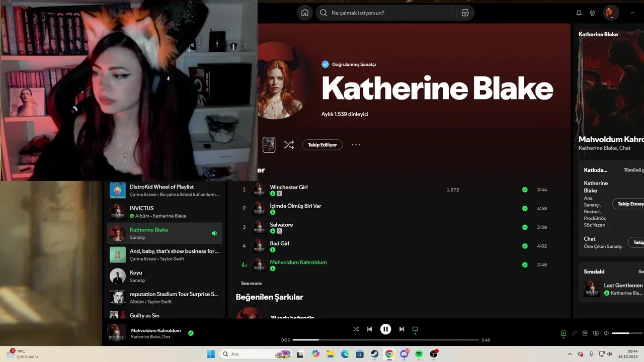The height and width of the screenshot is (362, 644).
Task: Open the 'And, baby, that's show business' playlist
Action: tap(165, 254)
